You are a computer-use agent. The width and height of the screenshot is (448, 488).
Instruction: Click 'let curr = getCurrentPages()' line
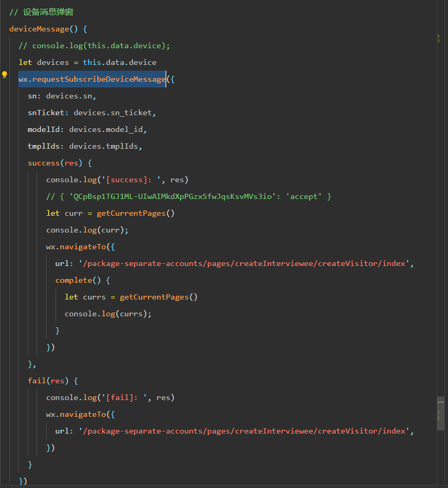coord(110,214)
